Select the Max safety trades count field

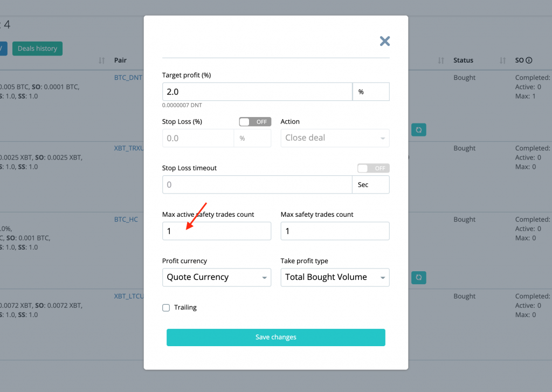pyautogui.click(x=335, y=231)
